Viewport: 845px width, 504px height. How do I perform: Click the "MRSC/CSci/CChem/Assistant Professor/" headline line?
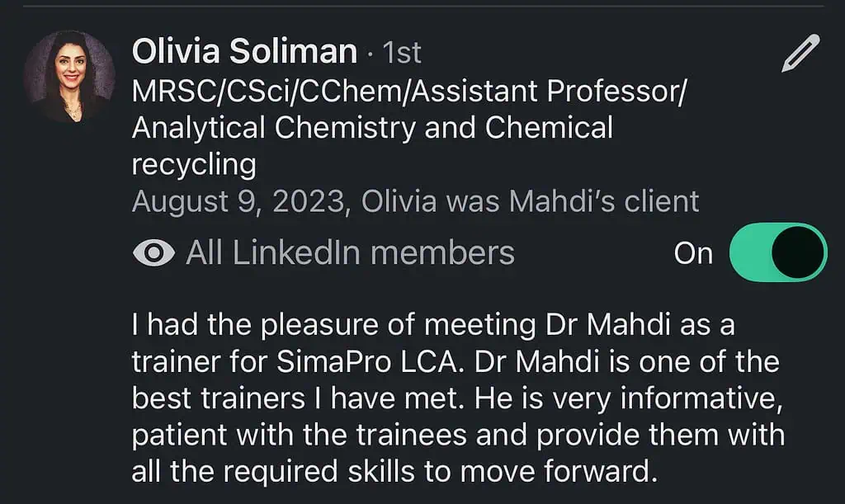[409, 93]
